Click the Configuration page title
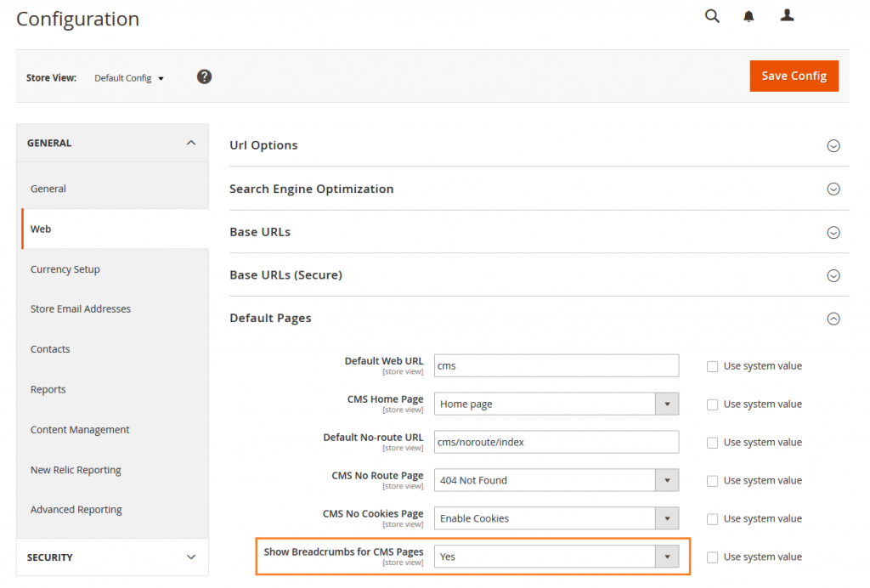The width and height of the screenshot is (870, 588). 77,20
